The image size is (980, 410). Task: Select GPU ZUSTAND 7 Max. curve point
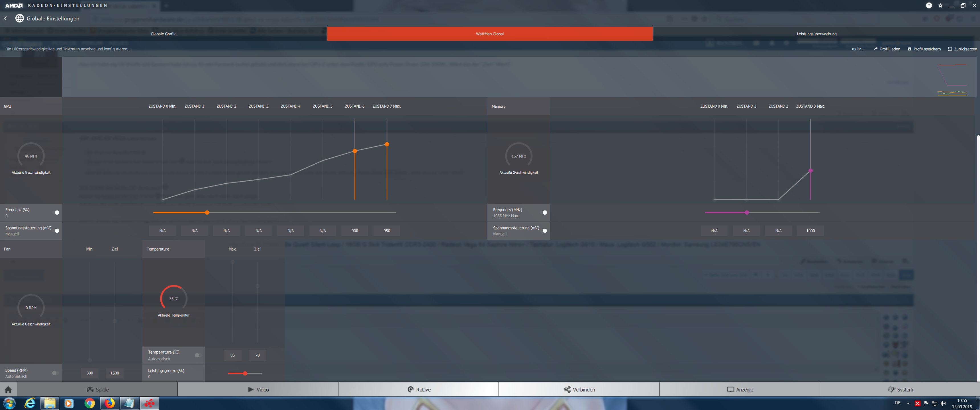coord(387,144)
